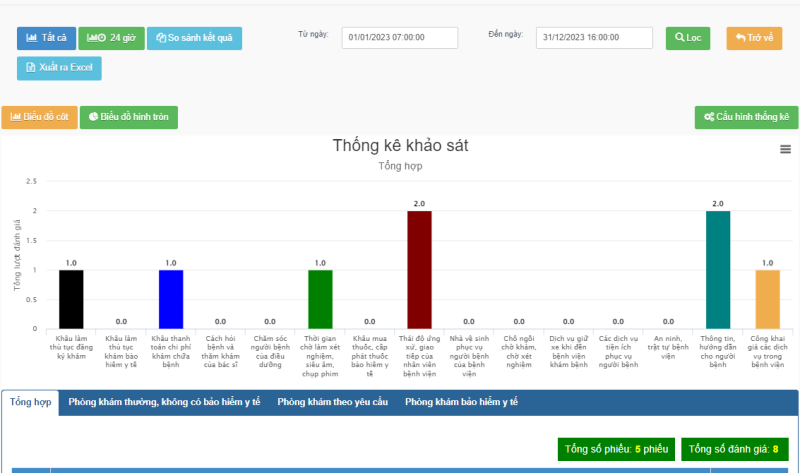Open "Phòng khám thường, không có bảo hiểm y tế" tab

[x=164, y=402]
